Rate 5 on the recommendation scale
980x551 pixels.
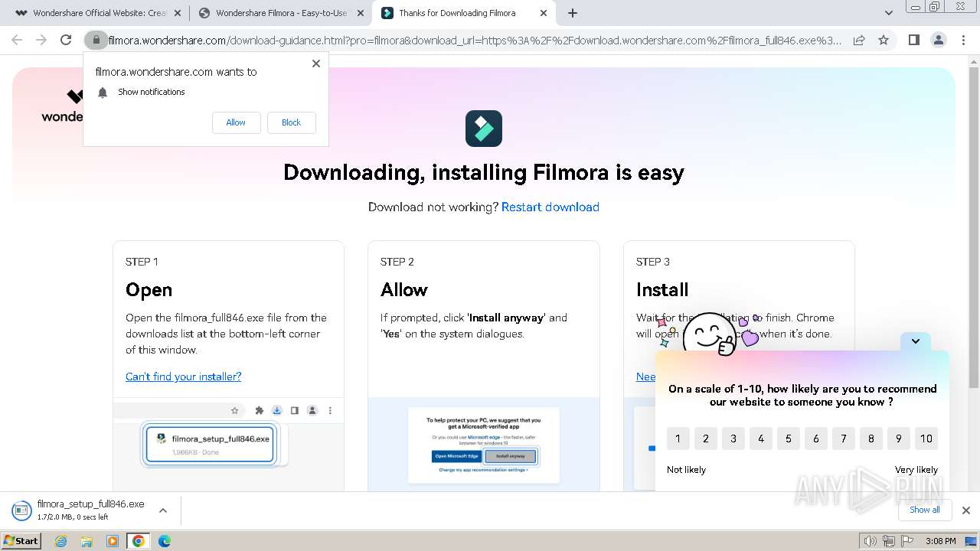tap(788, 439)
